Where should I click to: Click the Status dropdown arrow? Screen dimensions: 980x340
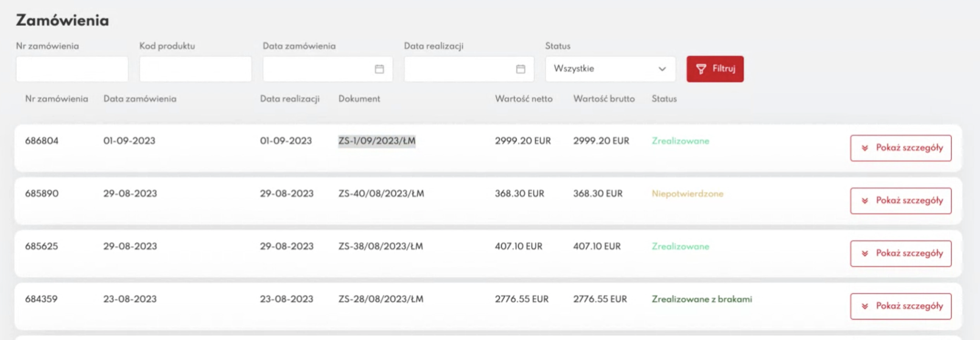tap(662, 69)
